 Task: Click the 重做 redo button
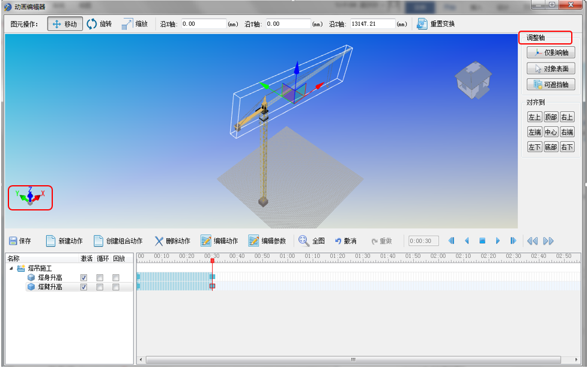tap(381, 241)
